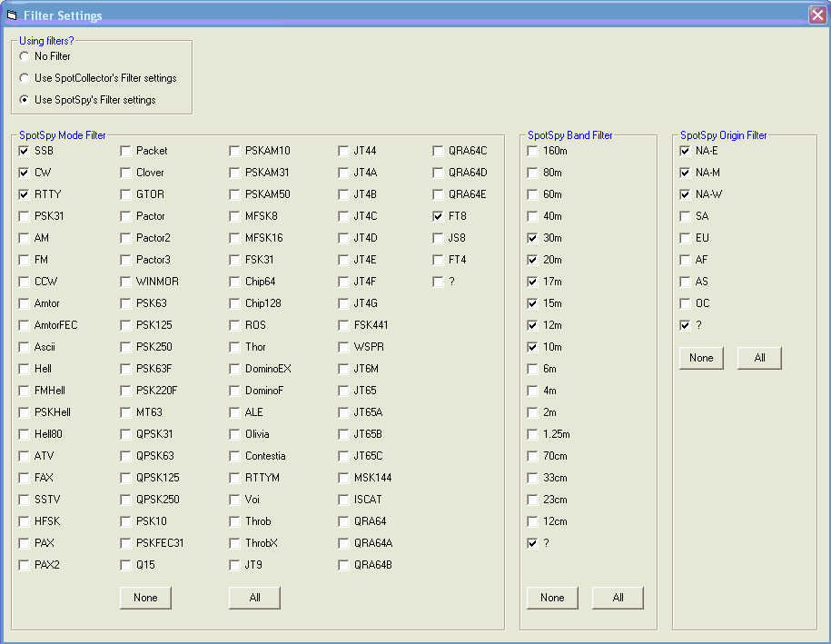831x644 pixels.
Task: Toggle the NA-M origin checkbox
Action: [686, 173]
